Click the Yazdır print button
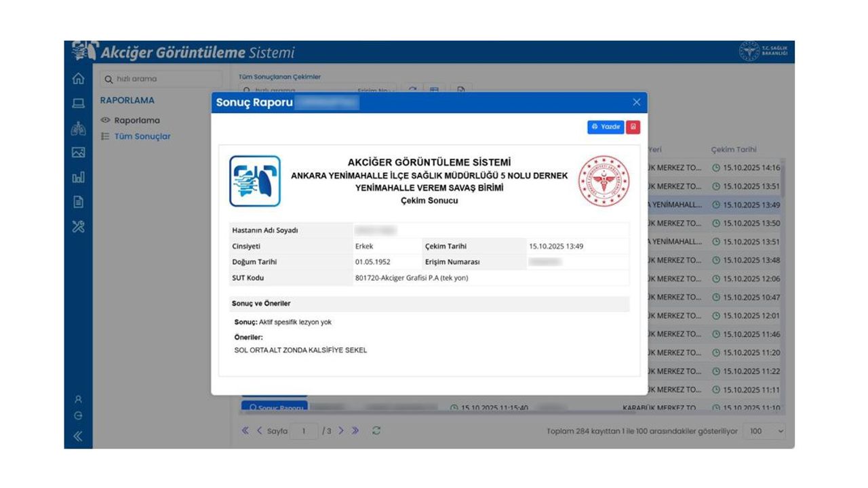 tap(605, 127)
